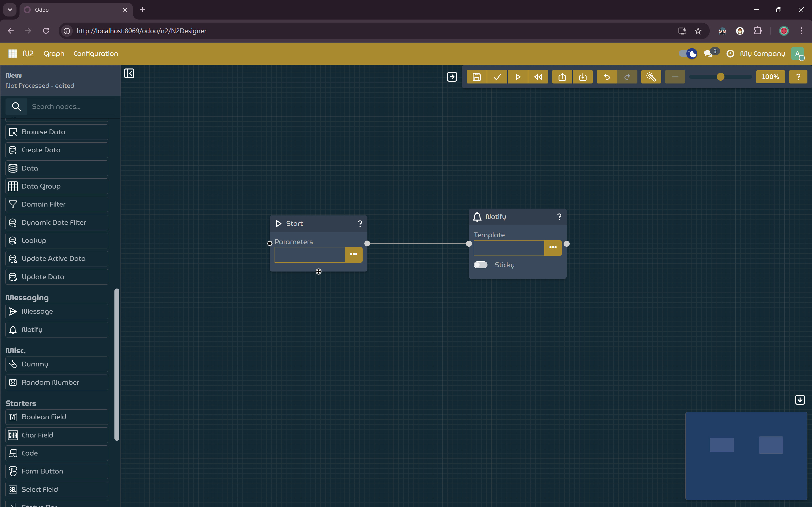Run the graph with the play icon
Viewport: 812px width, 507px height.
pos(517,77)
